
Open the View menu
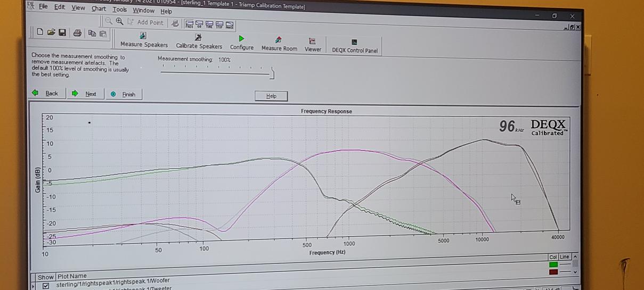pyautogui.click(x=78, y=7)
